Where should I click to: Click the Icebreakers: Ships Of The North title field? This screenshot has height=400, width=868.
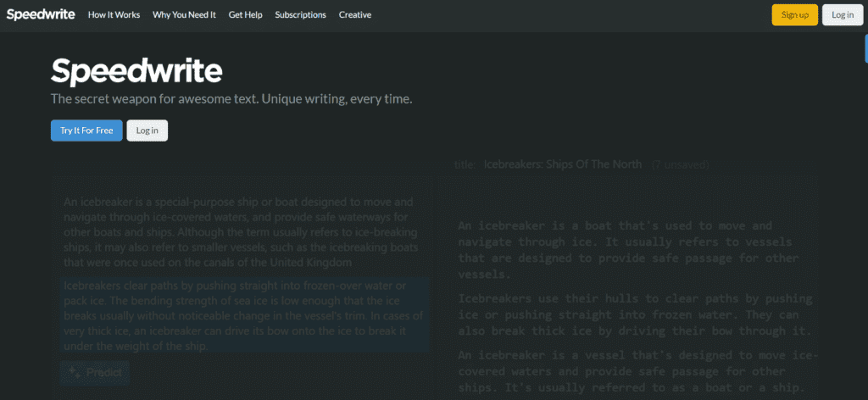pos(562,164)
